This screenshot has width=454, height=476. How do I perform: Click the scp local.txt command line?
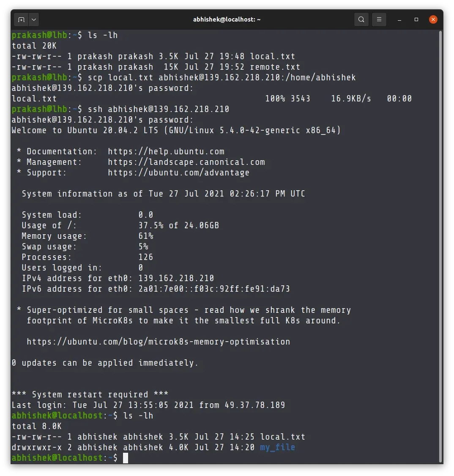coord(222,77)
